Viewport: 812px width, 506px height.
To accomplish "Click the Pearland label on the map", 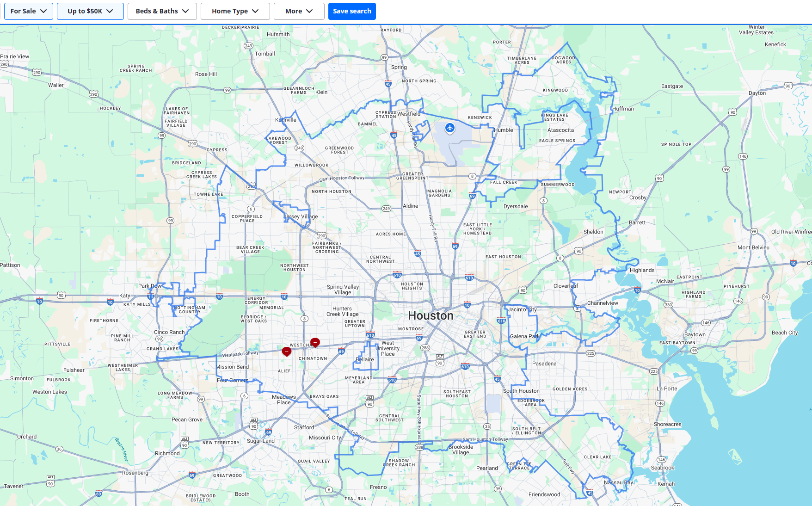I will [487, 468].
